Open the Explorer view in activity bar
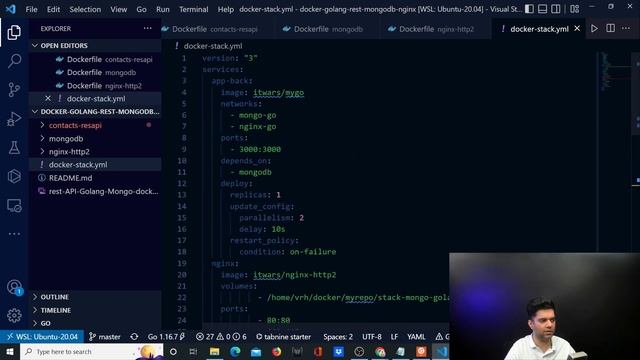Screen dimensions: 640x360 pos(14,32)
